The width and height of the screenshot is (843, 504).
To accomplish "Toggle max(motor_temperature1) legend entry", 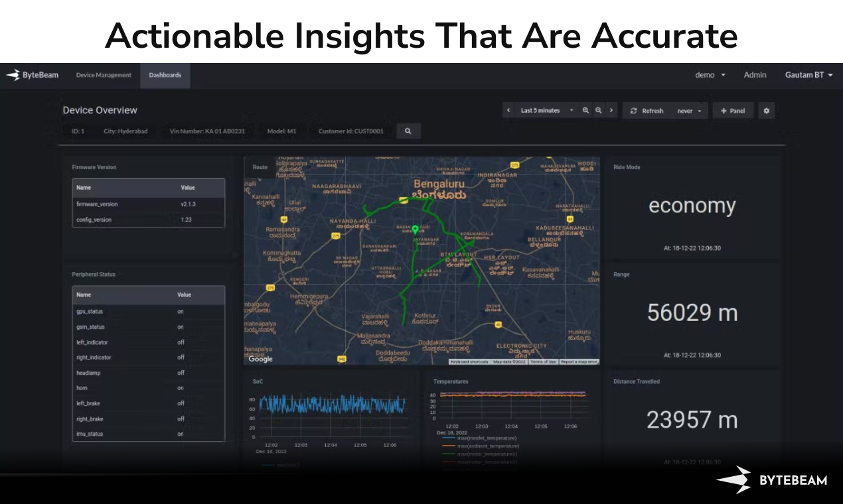I will click(x=479, y=454).
